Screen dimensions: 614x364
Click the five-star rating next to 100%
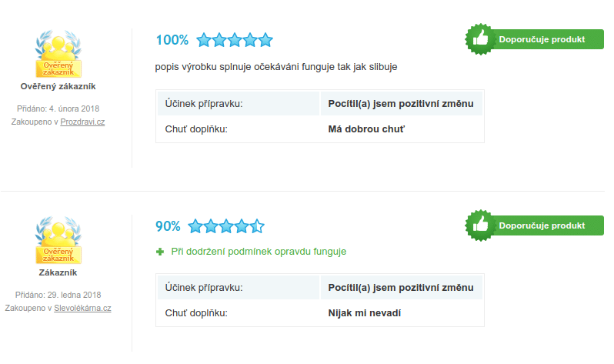pyautogui.click(x=235, y=40)
